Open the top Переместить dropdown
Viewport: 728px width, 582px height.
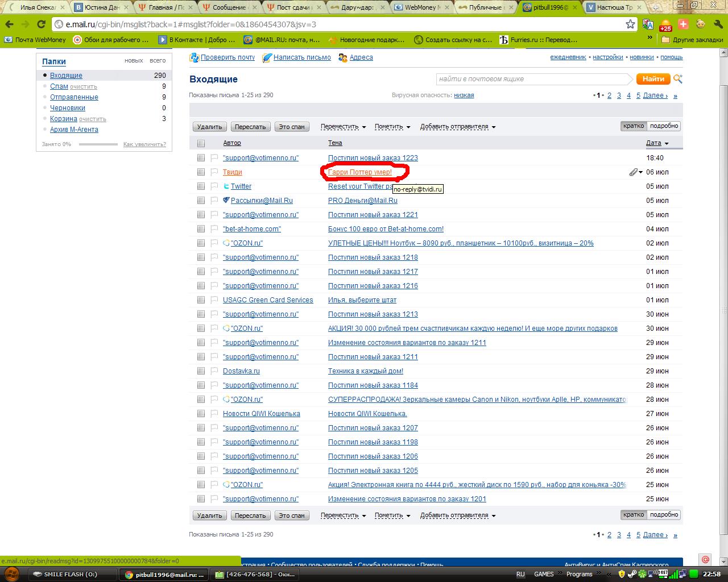pyautogui.click(x=343, y=127)
